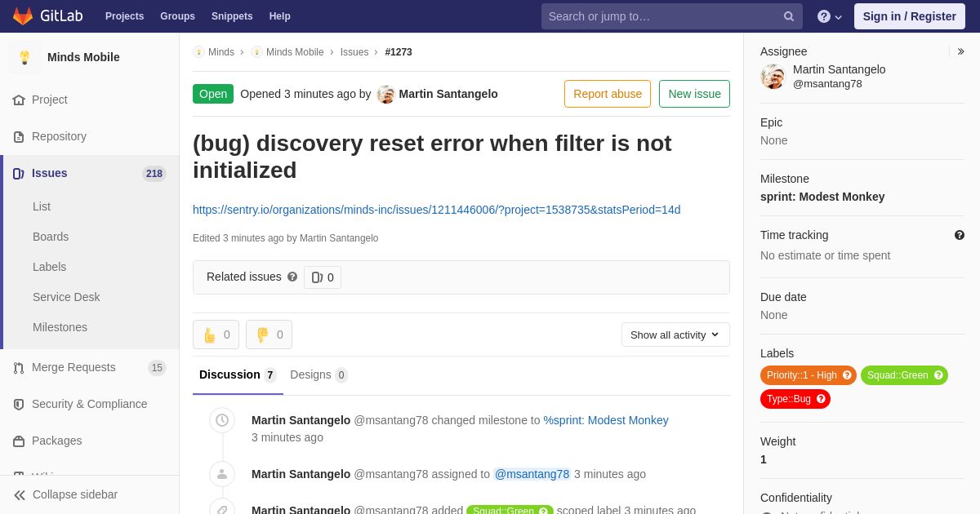Click the green Open status badge
980x514 pixels.
click(x=213, y=94)
